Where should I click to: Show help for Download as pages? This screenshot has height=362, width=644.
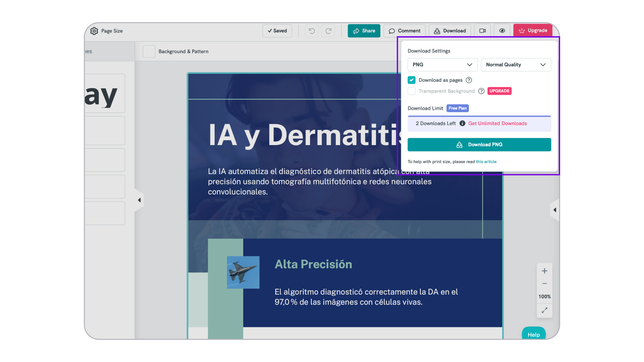[469, 80]
